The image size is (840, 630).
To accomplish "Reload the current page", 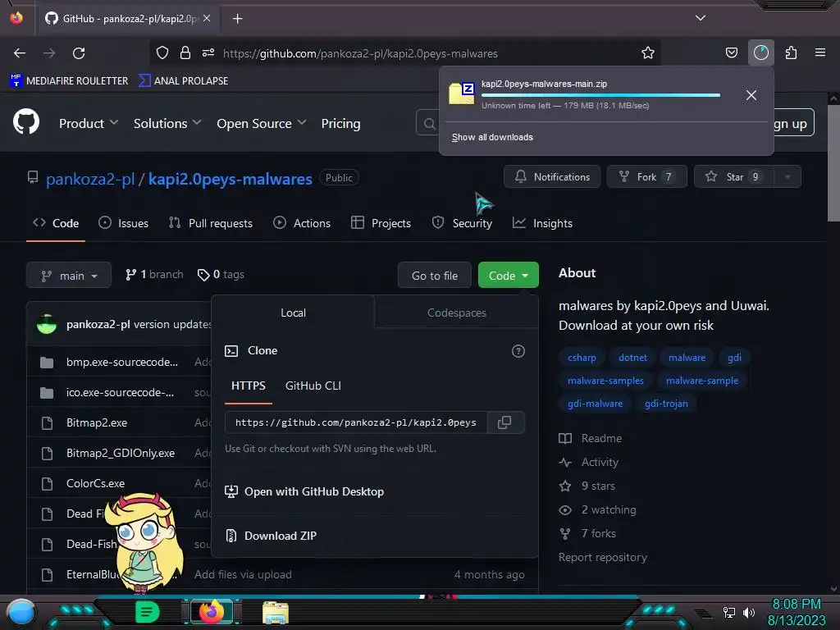I will click(x=79, y=53).
